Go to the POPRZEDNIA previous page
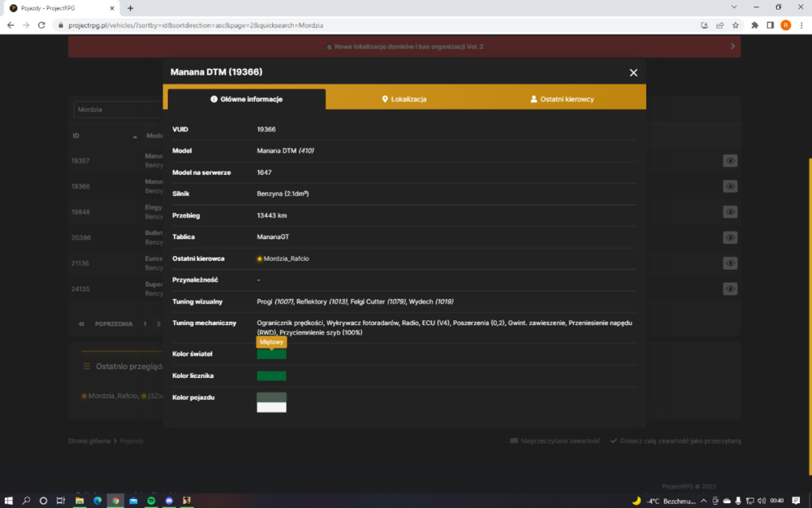812x508 pixels. click(x=114, y=324)
